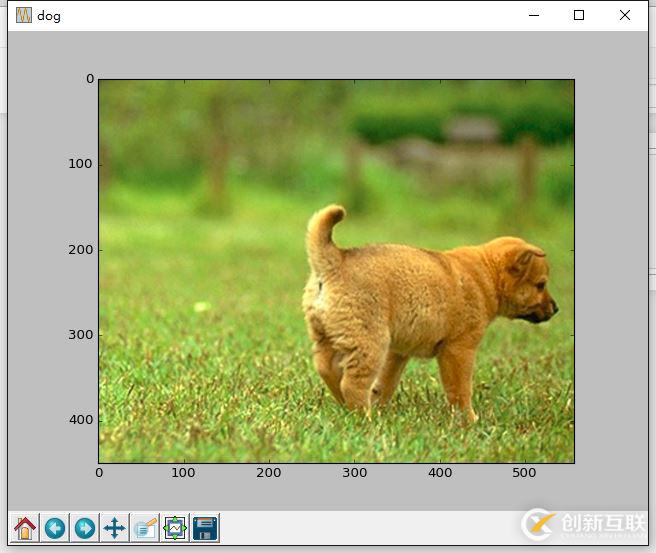Go forward to the next view
This screenshot has width=656, height=553.
85,528
